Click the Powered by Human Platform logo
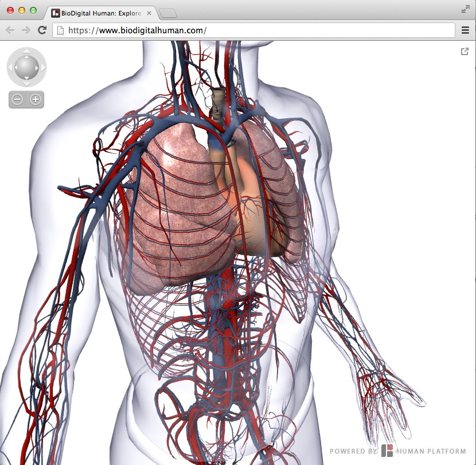Image resolution: width=476 pixels, height=465 pixels. [x=398, y=451]
